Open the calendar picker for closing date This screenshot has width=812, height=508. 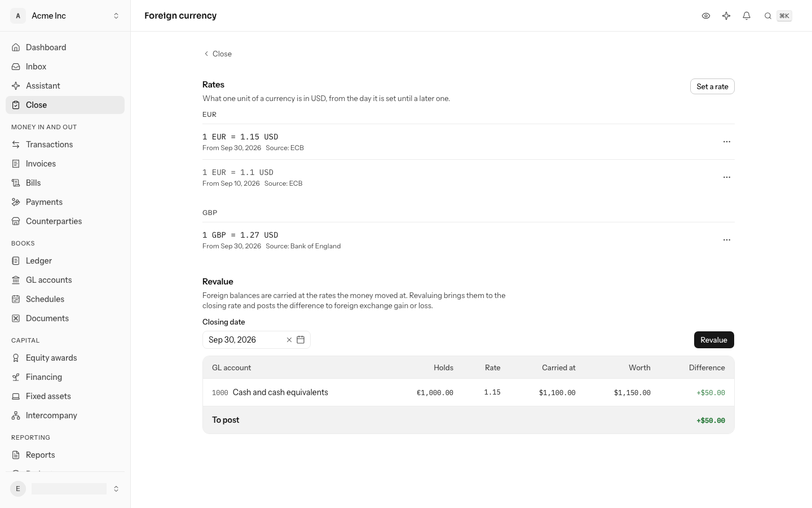point(301,340)
